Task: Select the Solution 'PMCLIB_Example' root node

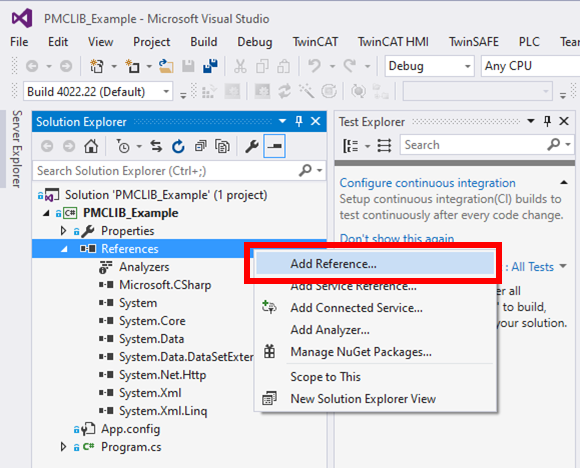Action: [166, 195]
